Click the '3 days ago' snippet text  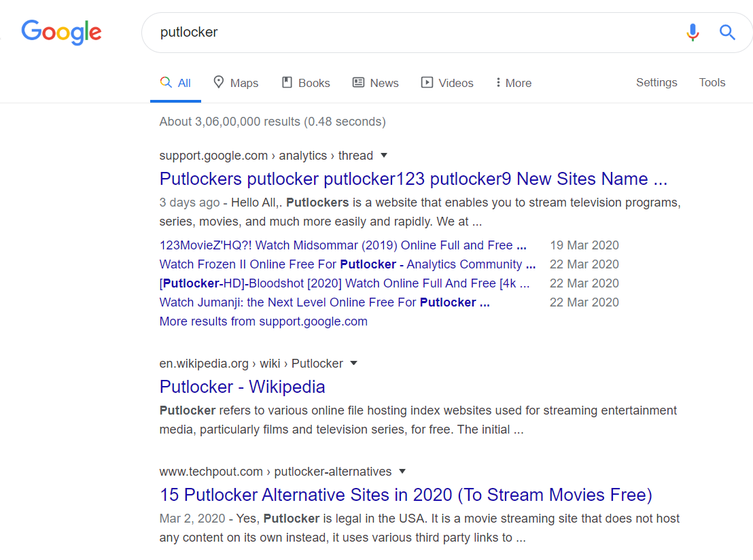coord(189,203)
